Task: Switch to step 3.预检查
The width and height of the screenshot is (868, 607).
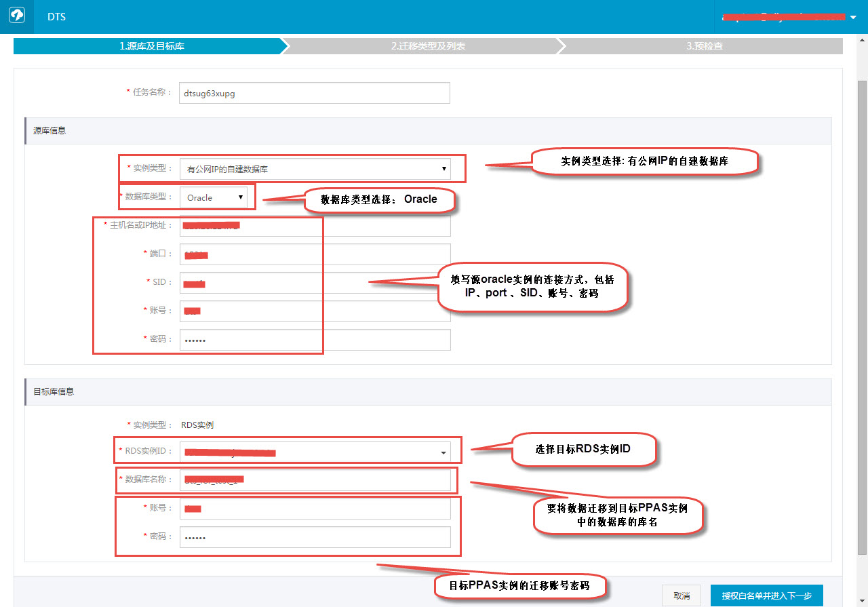Action: tap(703, 45)
